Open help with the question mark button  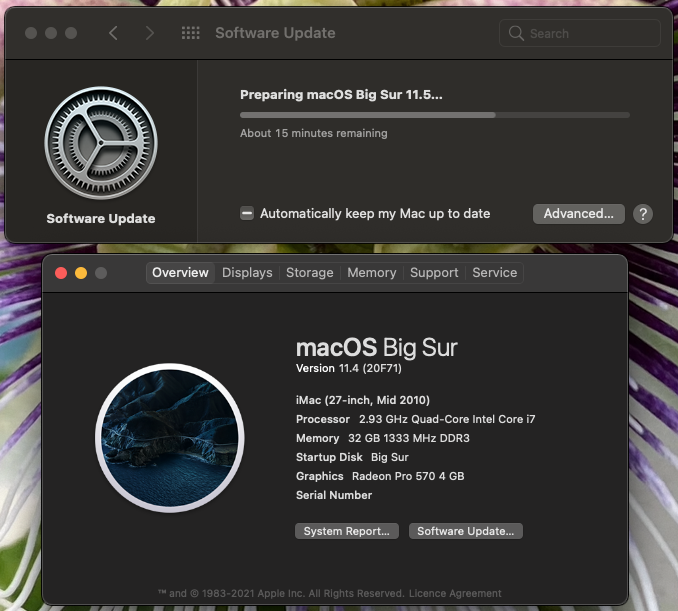[x=643, y=214]
